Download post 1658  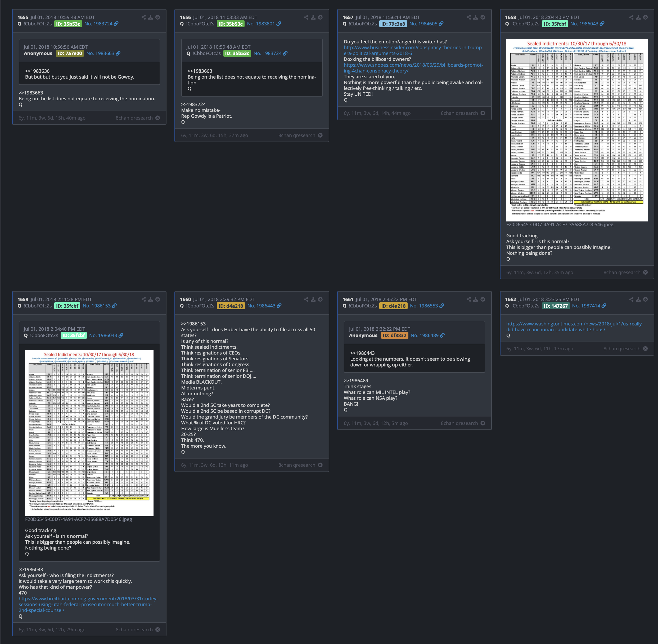[638, 17]
